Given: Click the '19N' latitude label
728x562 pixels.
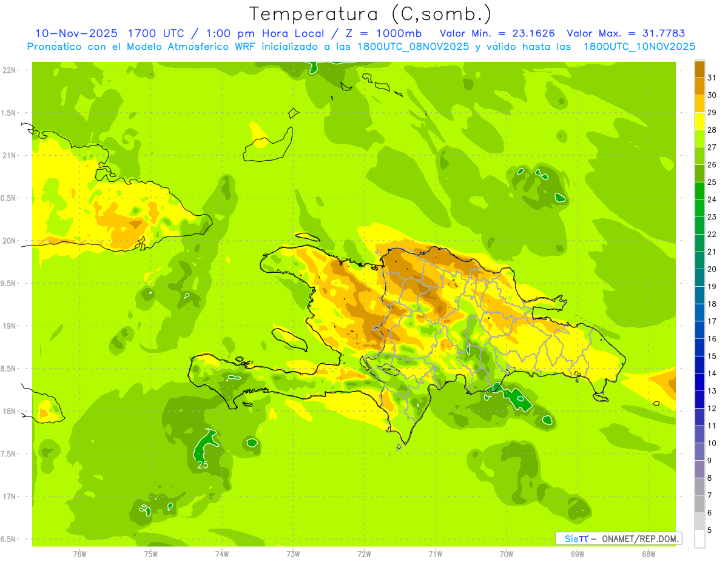Looking at the screenshot, I should pyautogui.click(x=9, y=326).
